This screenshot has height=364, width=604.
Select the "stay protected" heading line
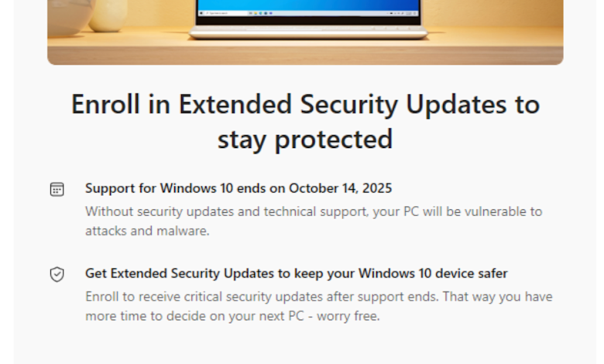pyautogui.click(x=305, y=139)
